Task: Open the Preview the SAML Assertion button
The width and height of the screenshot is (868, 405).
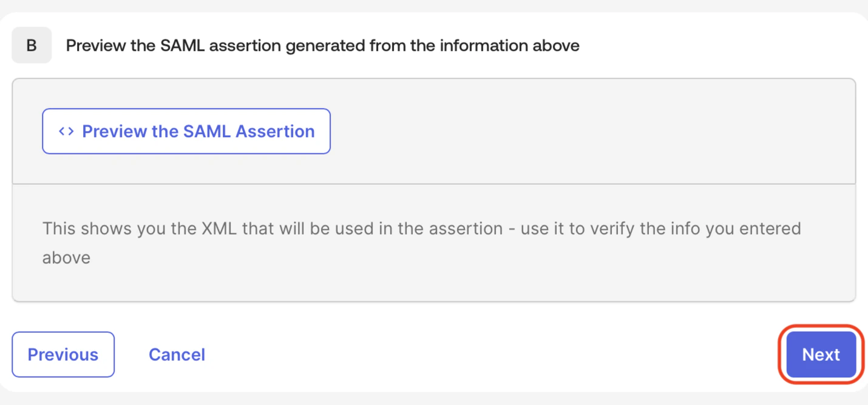Action: tap(186, 132)
